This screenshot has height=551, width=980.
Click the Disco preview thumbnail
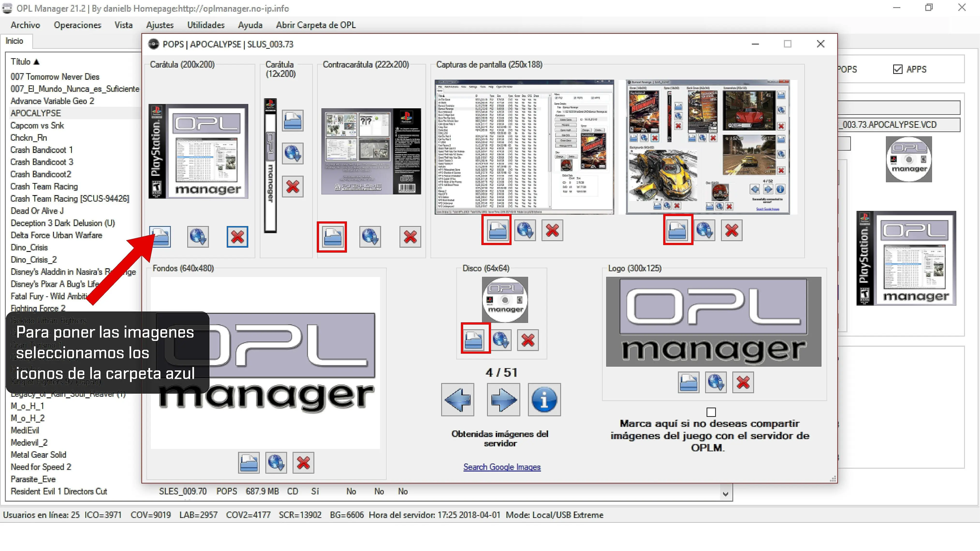pyautogui.click(x=505, y=300)
